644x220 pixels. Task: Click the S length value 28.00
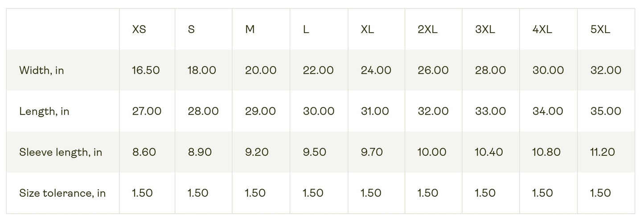203,111
